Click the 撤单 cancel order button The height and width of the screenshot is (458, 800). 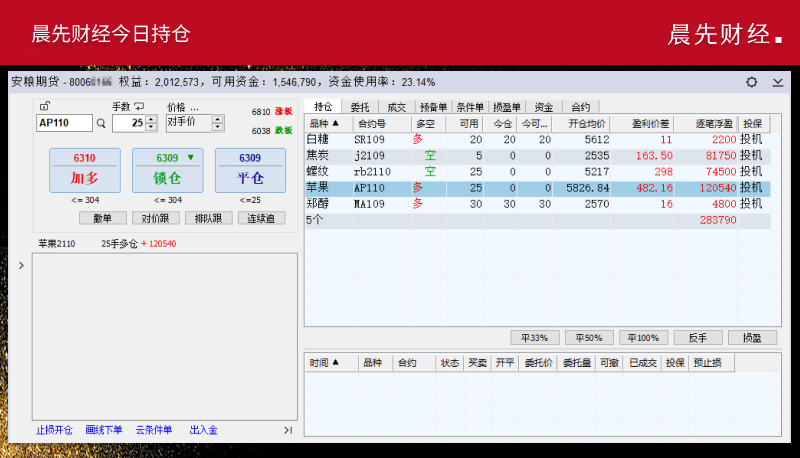(x=102, y=217)
